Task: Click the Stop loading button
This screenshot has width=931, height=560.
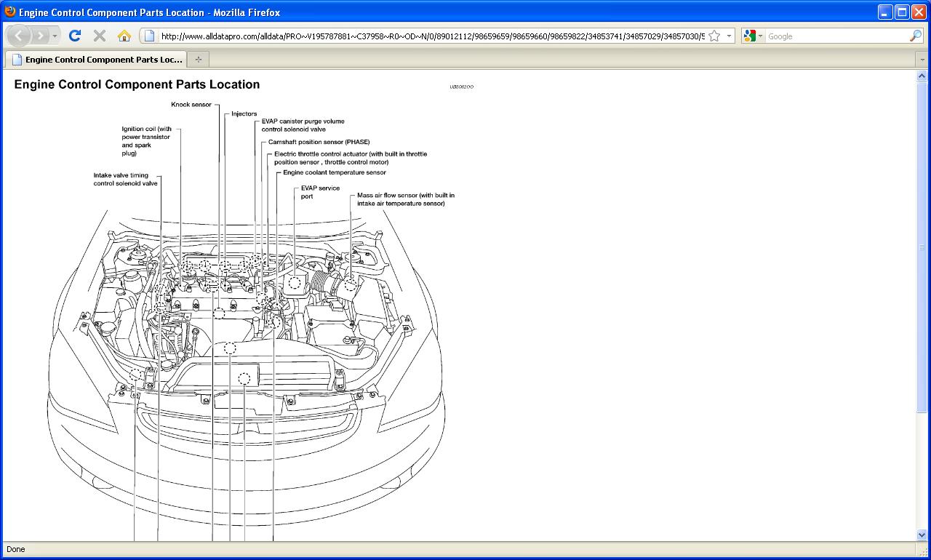Action: point(100,36)
